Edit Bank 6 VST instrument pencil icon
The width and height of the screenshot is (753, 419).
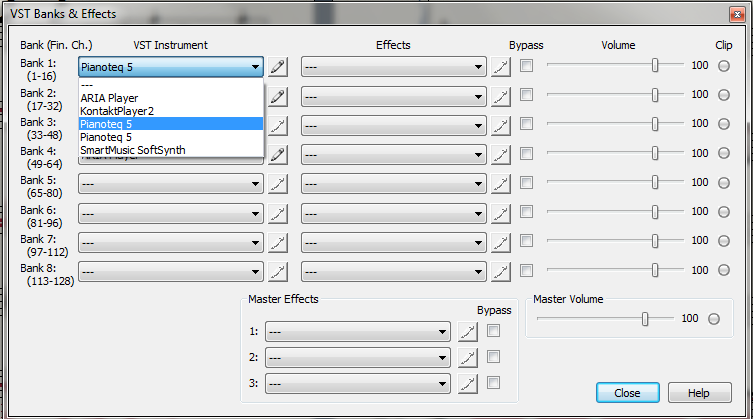(278, 214)
